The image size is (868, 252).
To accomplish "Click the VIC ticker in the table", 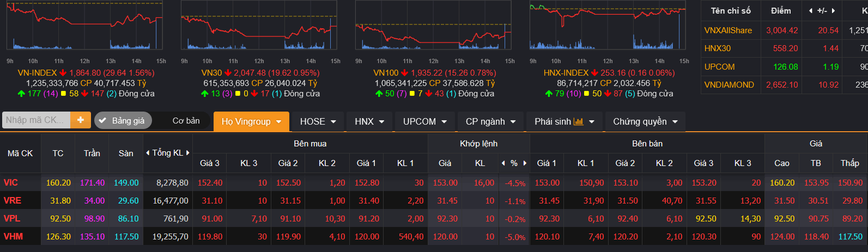I will coord(11,183).
